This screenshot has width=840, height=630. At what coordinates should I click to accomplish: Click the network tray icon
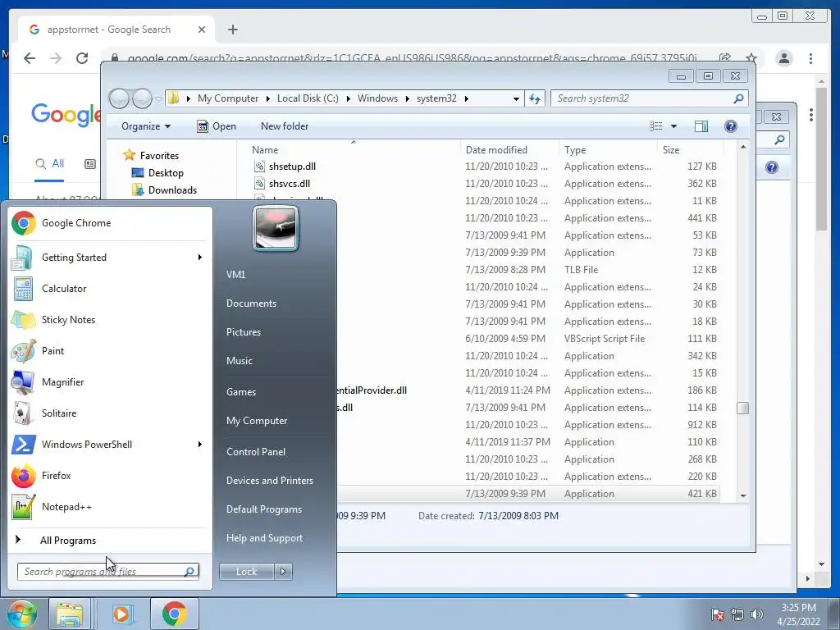(737, 614)
